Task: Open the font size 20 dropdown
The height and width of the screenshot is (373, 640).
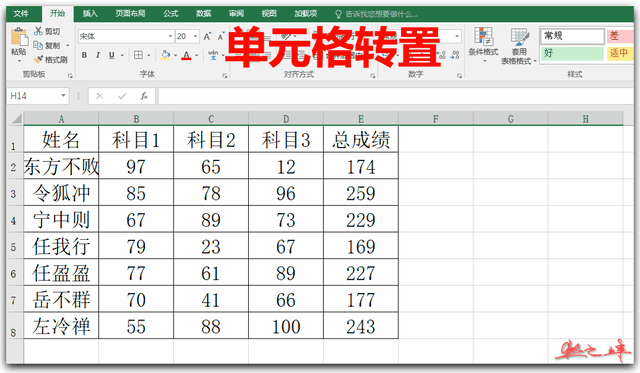Action: pos(195,36)
